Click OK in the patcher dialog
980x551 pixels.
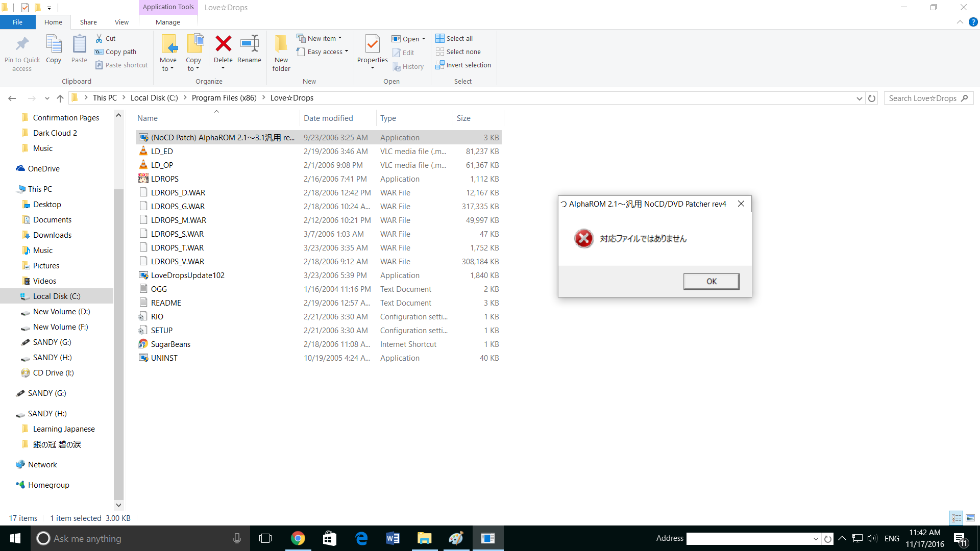click(x=712, y=281)
